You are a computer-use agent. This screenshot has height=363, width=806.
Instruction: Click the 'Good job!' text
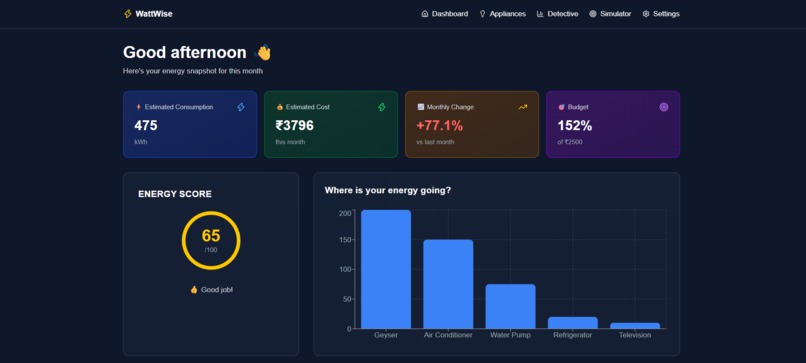coord(216,289)
